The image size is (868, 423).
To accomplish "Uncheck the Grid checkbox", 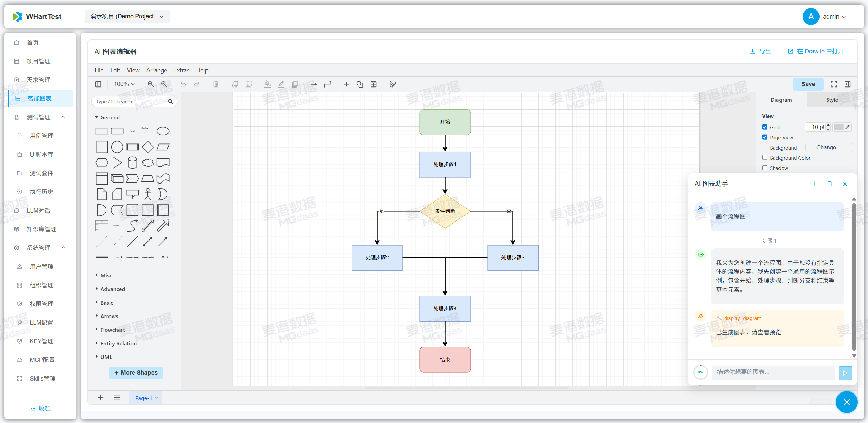I will point(765,127).
